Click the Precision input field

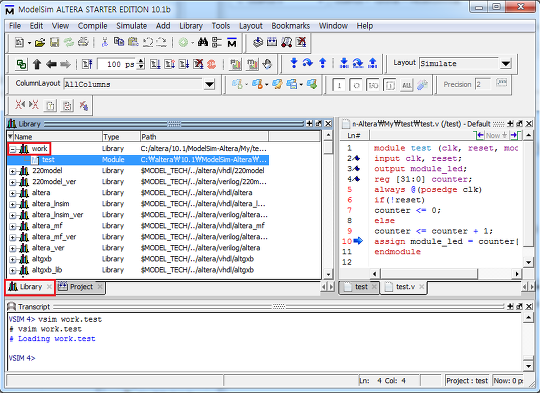point(483,84)
